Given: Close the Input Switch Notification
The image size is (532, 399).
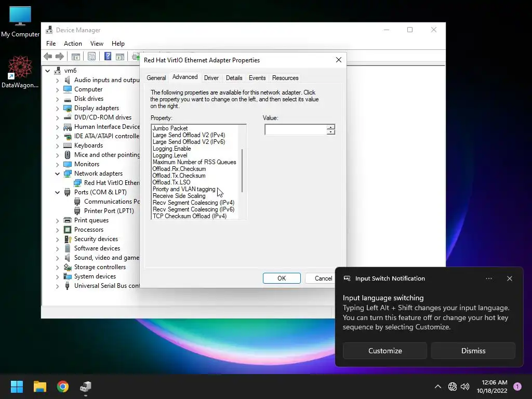Looking at the screenshot, I should point(510,278).
